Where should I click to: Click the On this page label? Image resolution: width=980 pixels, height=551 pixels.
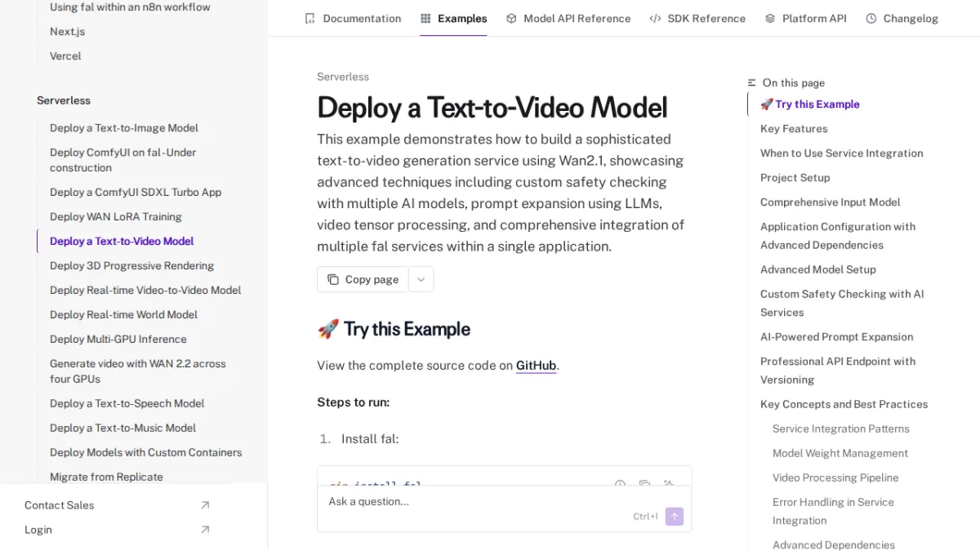793,82
